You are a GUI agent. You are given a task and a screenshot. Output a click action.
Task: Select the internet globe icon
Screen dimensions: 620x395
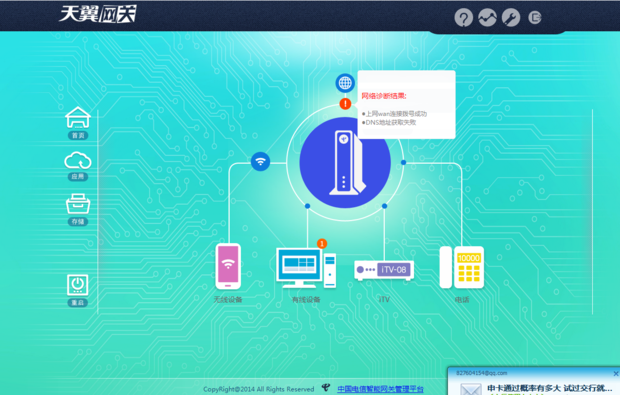click(345, 83)
